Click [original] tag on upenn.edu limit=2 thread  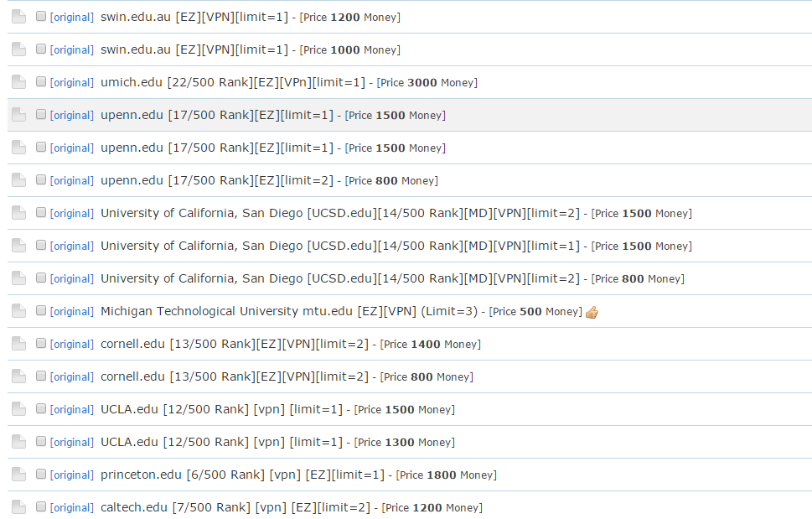click(x=71, y=180)
